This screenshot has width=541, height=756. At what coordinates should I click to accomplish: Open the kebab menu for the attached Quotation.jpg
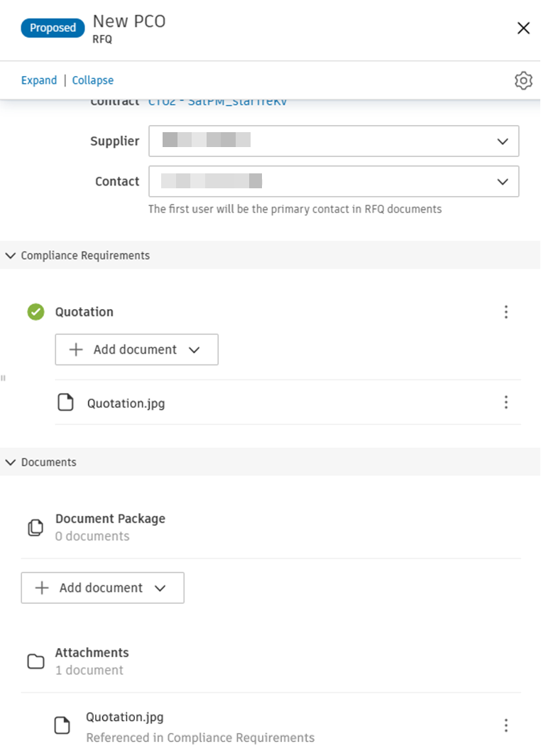506,725
